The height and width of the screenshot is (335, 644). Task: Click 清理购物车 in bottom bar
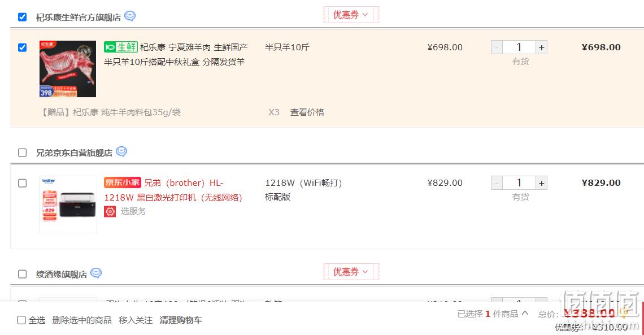181,320
